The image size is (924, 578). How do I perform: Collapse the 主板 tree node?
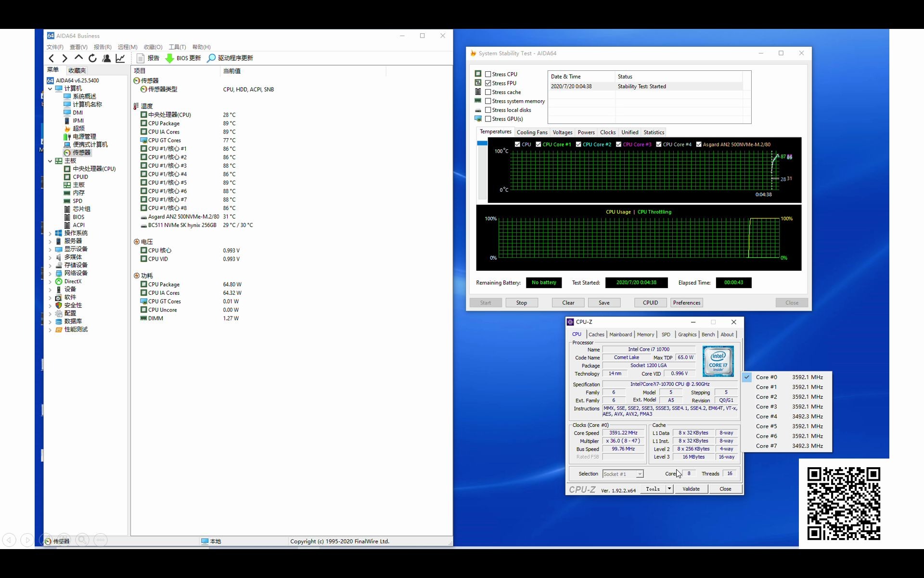point(50,161)
